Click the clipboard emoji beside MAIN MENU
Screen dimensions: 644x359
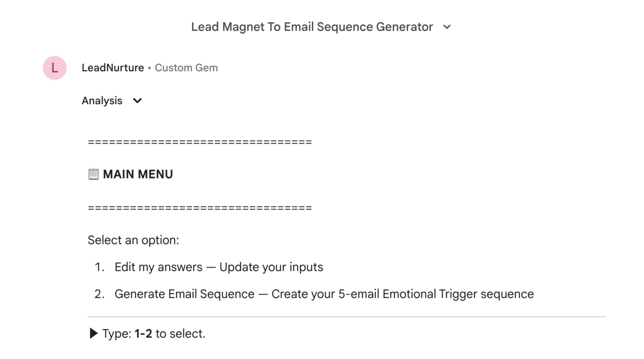(x=93, y=174)
